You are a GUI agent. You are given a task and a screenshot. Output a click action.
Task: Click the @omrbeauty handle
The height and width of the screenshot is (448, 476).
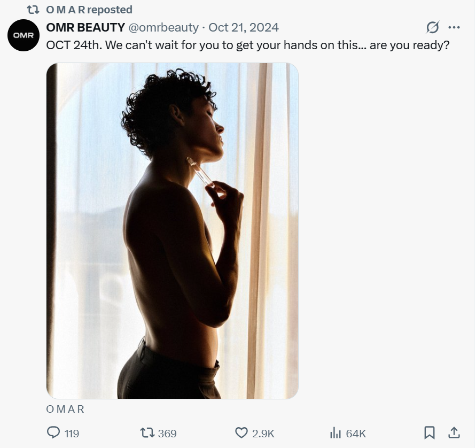[x=163, y=27]
